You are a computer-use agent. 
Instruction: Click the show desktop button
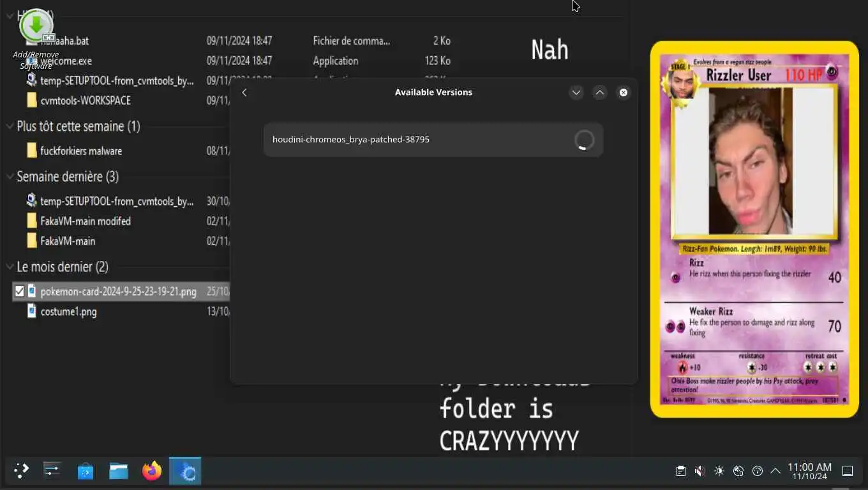coord(848,471)
